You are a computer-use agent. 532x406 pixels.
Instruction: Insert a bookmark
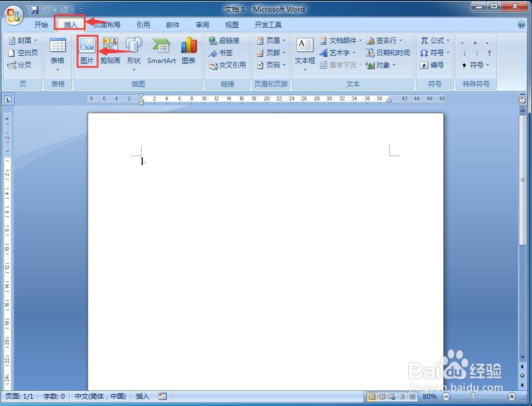[221, 53]
